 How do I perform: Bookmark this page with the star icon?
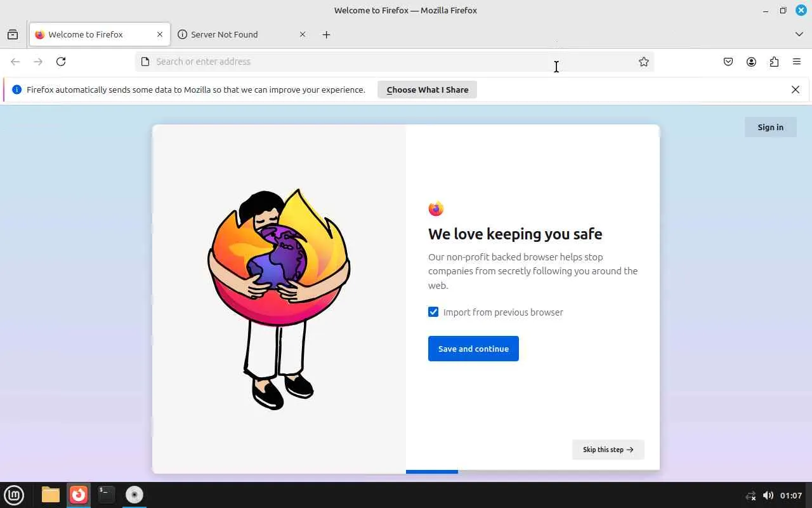(x=644, y=62)
